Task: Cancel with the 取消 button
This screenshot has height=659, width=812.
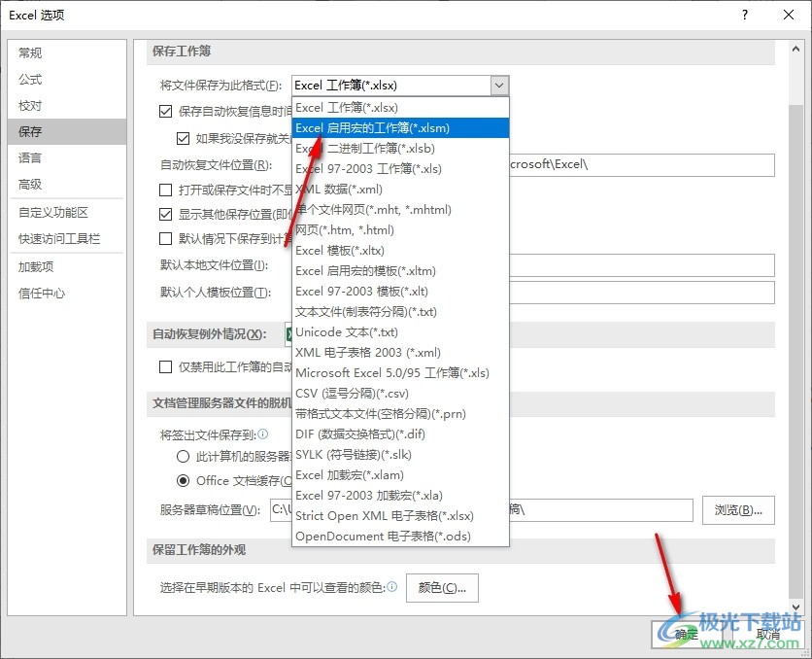Action: (x=768, y=634)
